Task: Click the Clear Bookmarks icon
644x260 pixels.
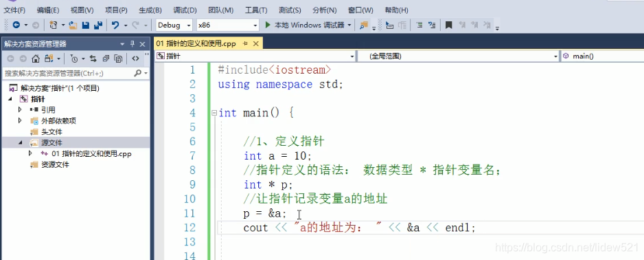Action: 487,25
